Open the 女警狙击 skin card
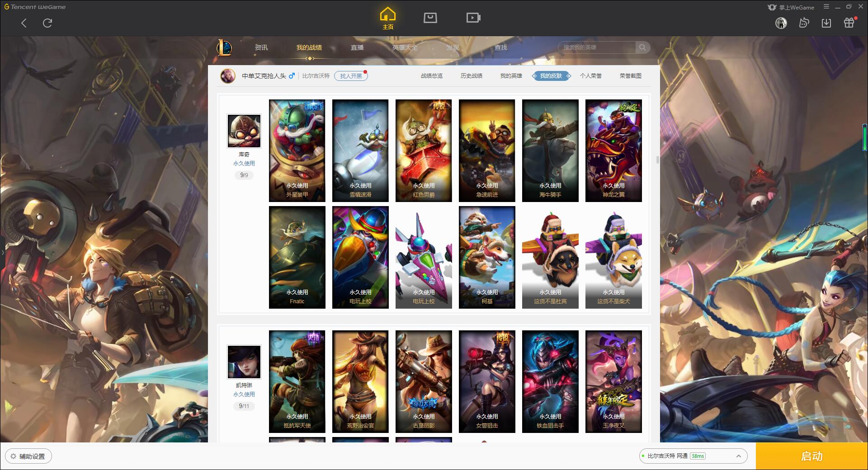868x470 pixels. 487,381
